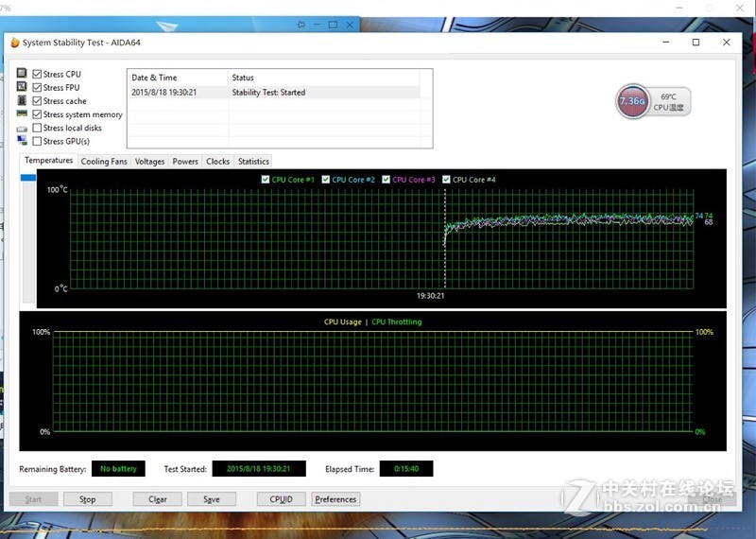
Task: Click the 2015/8/18 19:30:21 log entry
Action: (x=163, y=92)
